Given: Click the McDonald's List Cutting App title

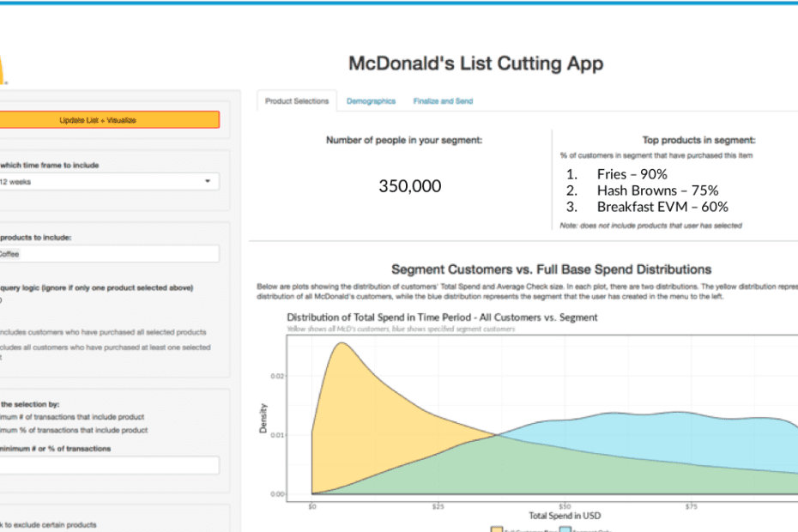Looking at the screenshot, I should point(476,63).
